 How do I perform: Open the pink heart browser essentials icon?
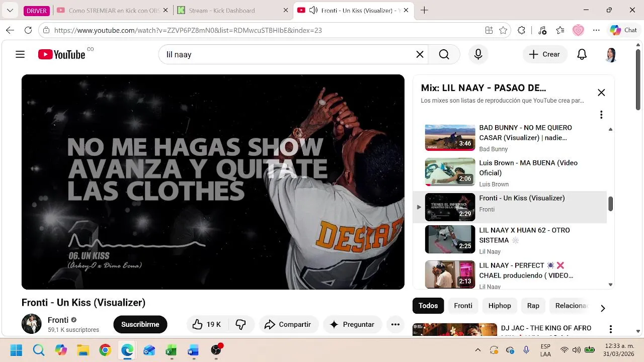point(578,30)
